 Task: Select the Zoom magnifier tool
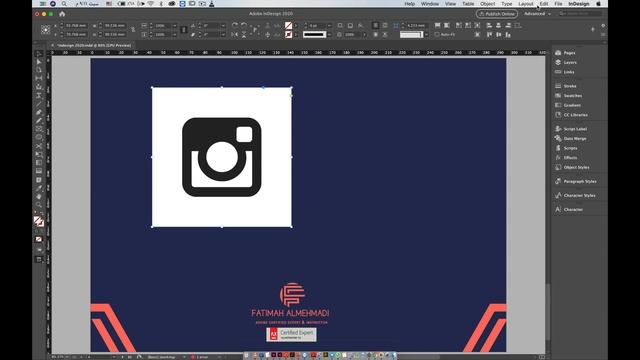click(39, 205)
